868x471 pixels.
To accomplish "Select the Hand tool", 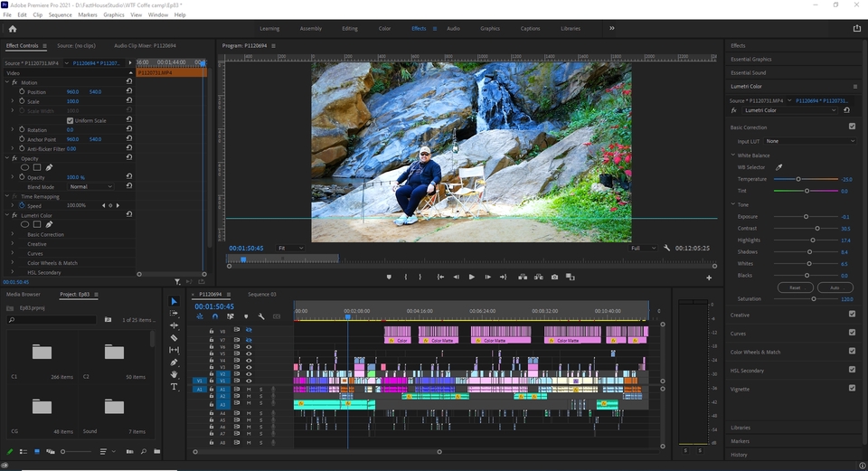I will (x=174, y=374).
